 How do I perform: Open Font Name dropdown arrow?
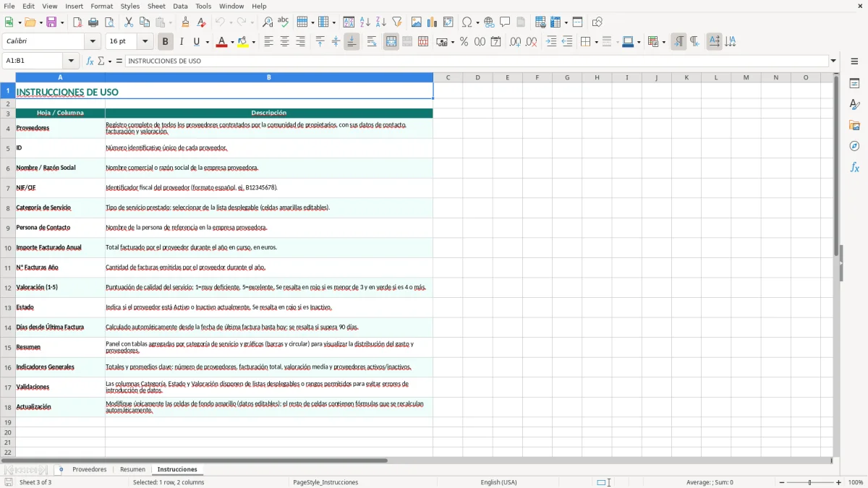tap(93, 42)
